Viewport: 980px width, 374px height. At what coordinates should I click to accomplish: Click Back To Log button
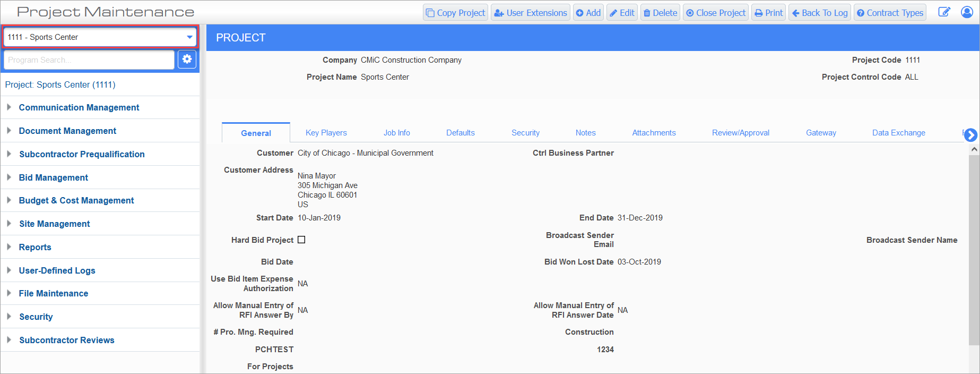819,13
